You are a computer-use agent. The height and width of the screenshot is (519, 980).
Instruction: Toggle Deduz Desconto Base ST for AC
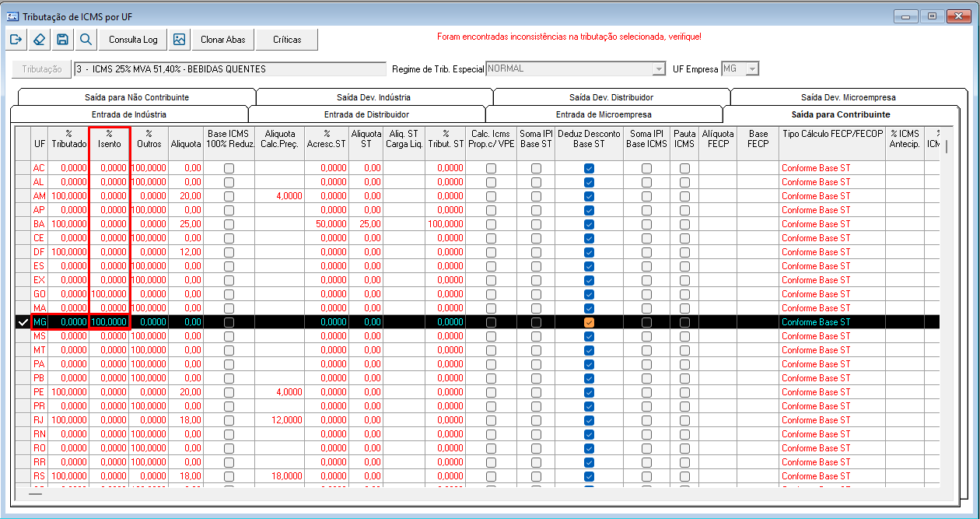pyautogui.click(x=589, y=168)
